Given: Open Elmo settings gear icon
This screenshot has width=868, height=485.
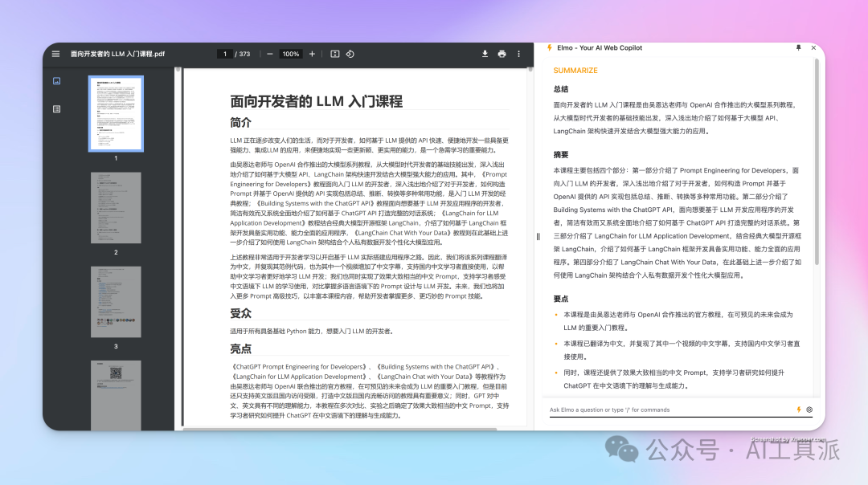Looking at the screenshot, I should [809, 410].
